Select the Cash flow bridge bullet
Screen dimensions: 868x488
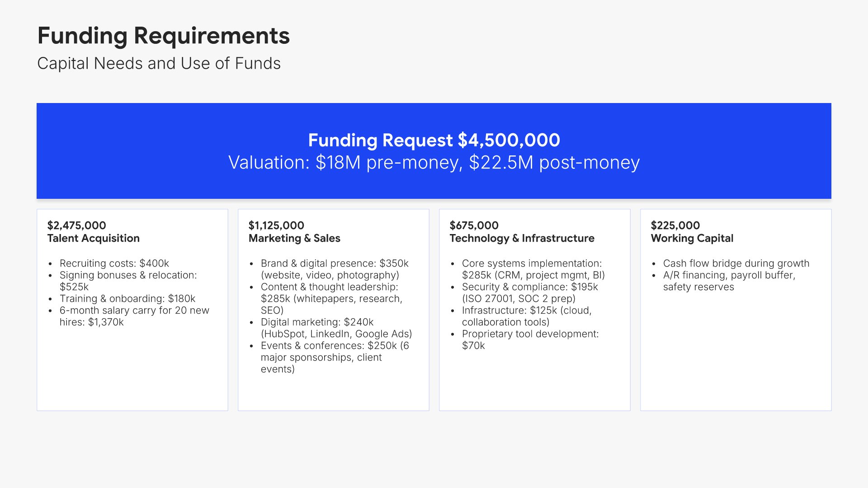736,263
